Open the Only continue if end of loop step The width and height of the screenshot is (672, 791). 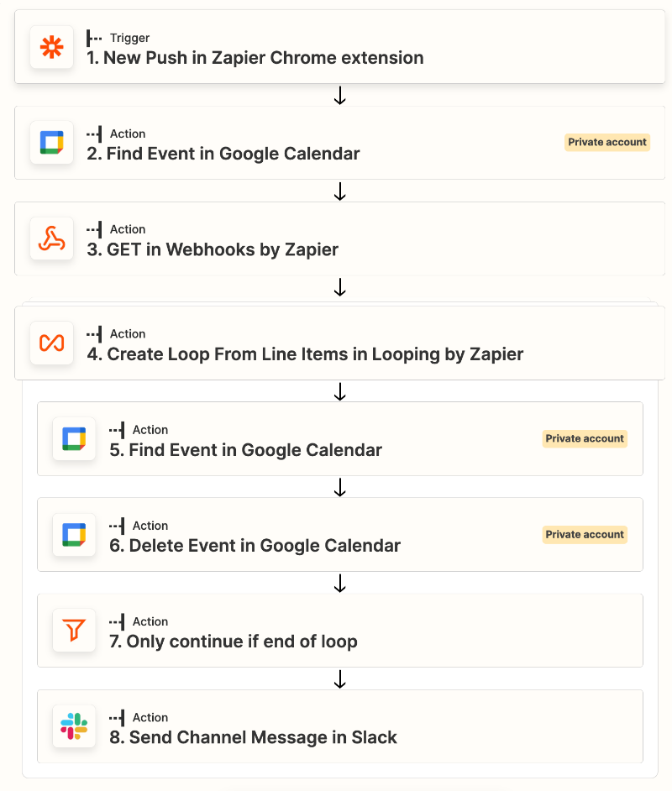tap(242, 642)
